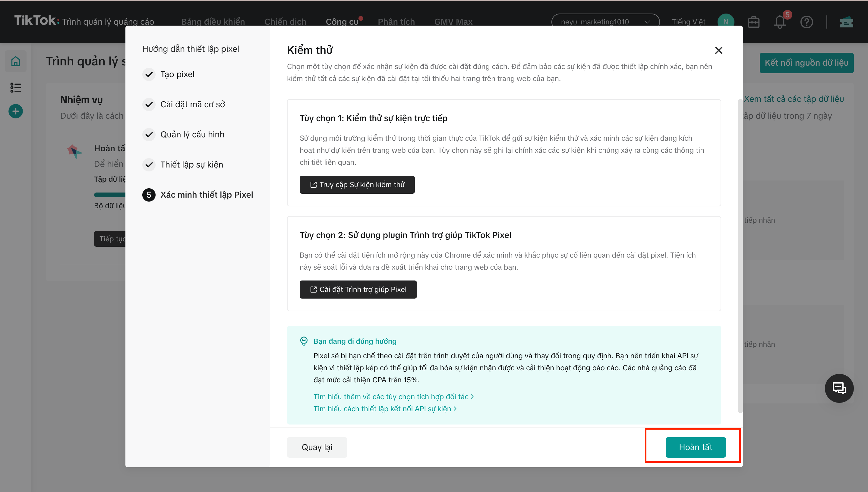The height and width of the screenshot is (492, 868).
Task: Open the notifications bell
Action: 780,22
